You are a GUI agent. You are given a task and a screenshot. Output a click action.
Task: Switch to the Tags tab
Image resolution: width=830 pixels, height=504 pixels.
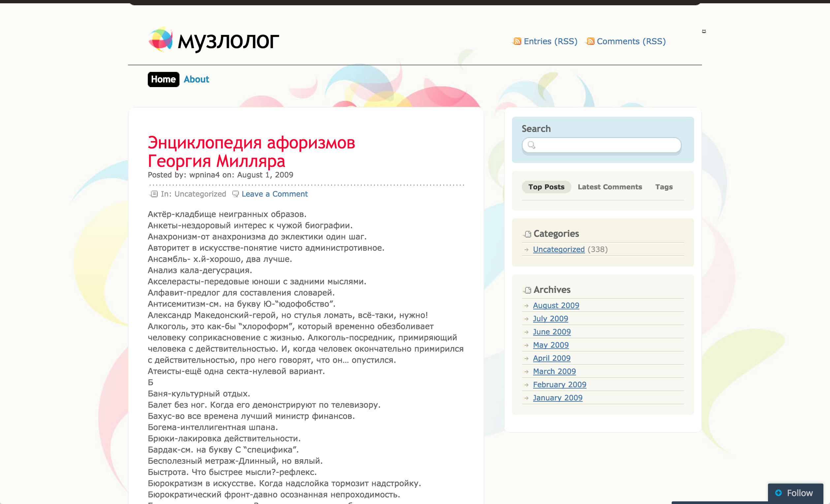[664, 187]
